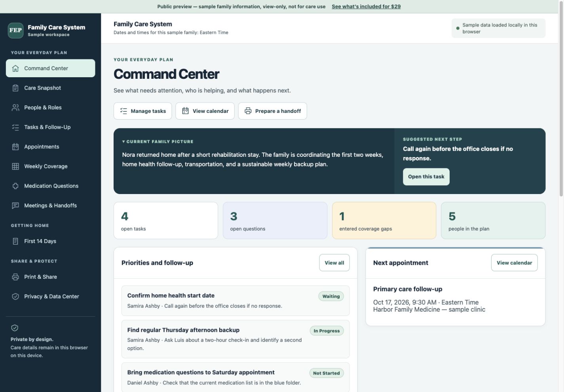This screenshot has height=392, width=564.
Task: Collapse the Current Family Picture section
Action: tap(158, 141)
